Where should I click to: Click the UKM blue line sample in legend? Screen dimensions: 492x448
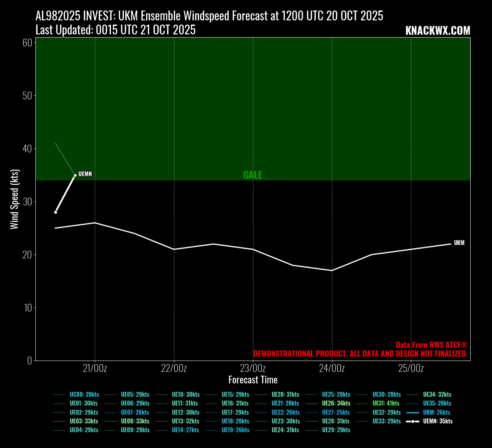[413, 413]
